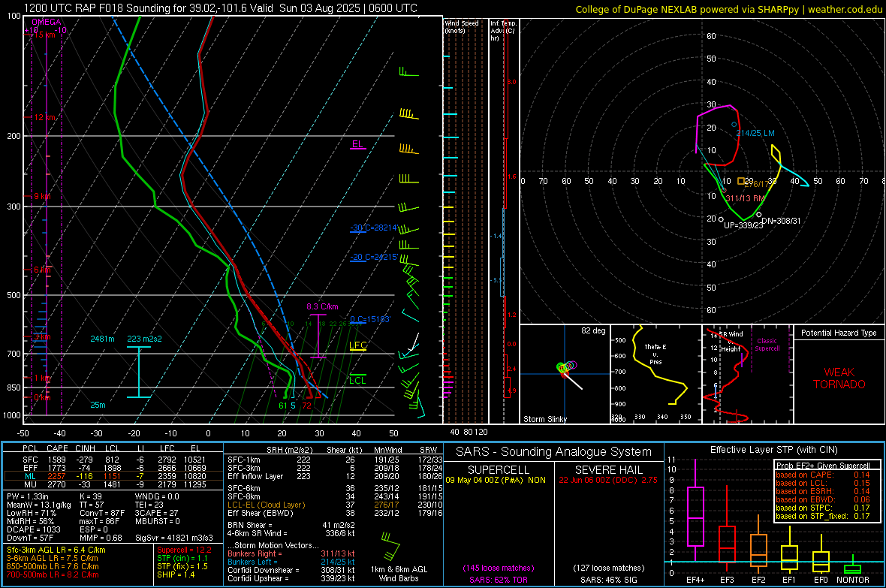Click the 'SHIP = 1.4' index
Screen dimensions: 886x588
pyautogui.click(x=176, y=574)
